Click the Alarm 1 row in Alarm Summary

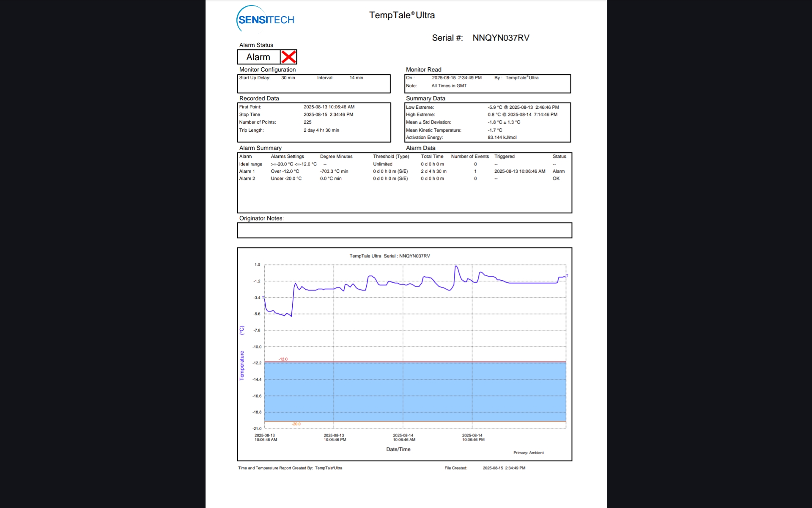[247, 171]
